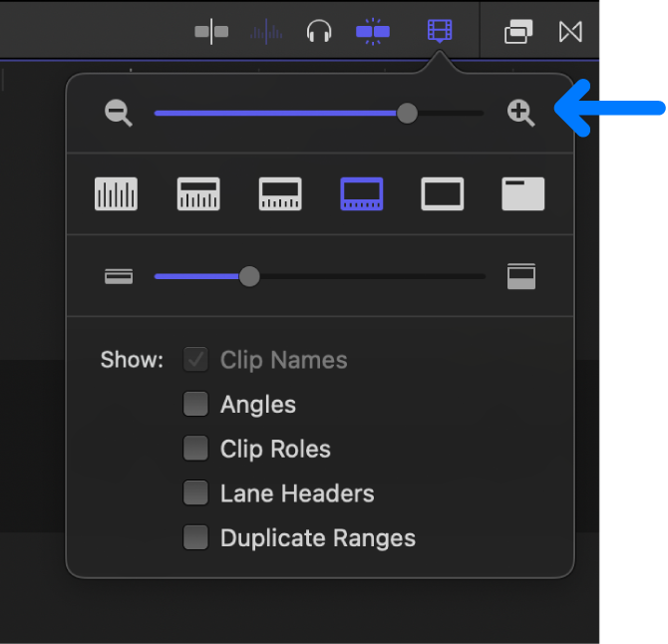
Task: Enable the Angles checkbox
Action: pyautogui.click(x=195, y=405)
